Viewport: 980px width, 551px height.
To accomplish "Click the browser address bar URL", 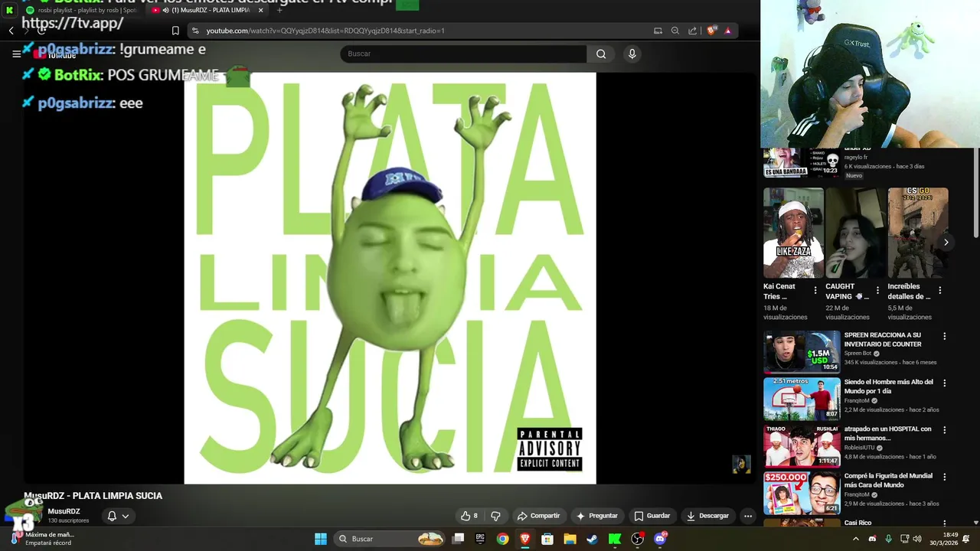I will [325, 31].
